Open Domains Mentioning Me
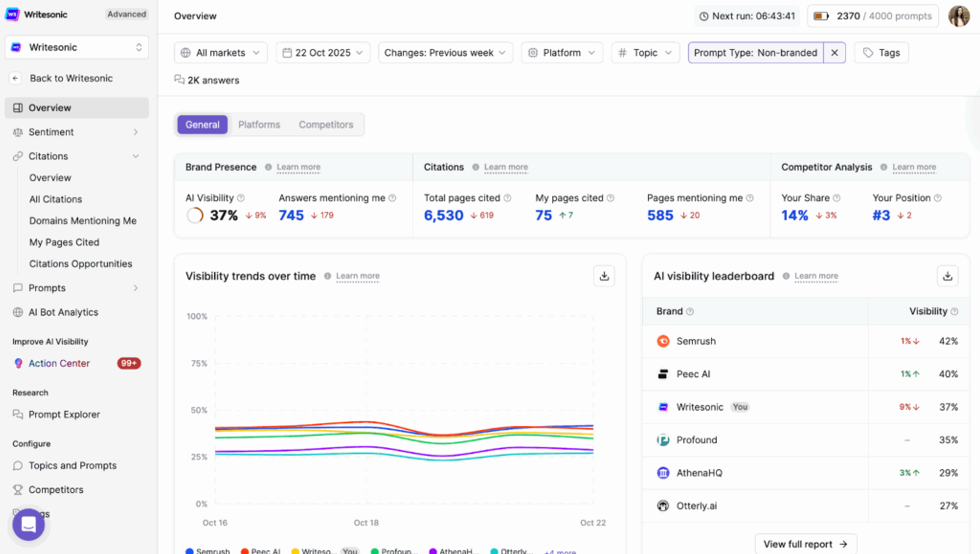980x554 pixels. coord(83,220)
